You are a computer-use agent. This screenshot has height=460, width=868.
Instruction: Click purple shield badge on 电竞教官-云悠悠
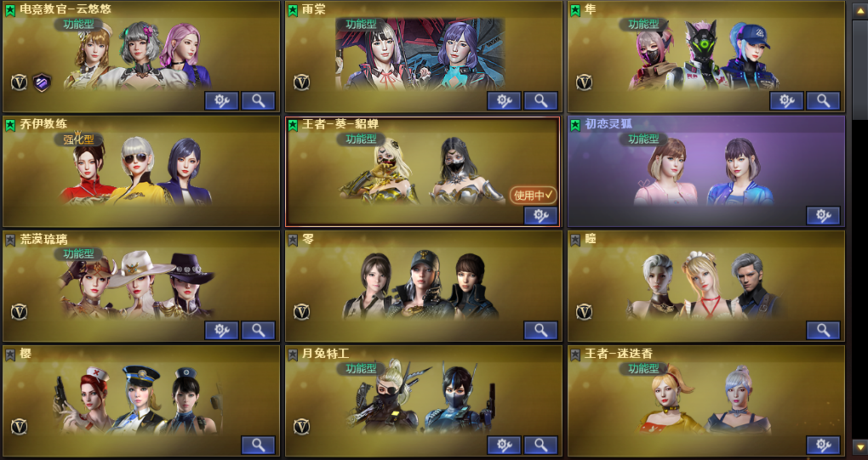pos(42,82)
